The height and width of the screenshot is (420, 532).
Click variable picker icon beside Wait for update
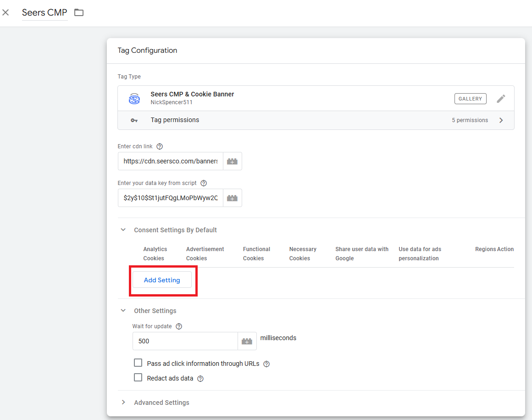pyautogui.click(x=247, y=342)
